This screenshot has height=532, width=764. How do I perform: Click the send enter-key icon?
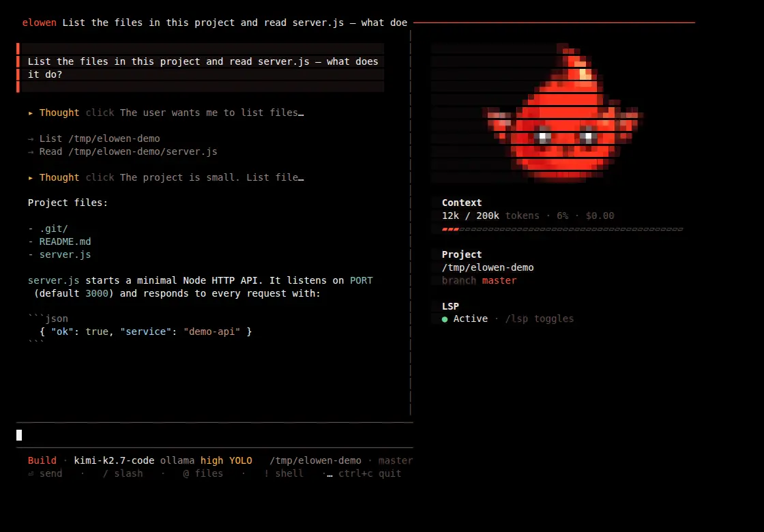click(x=31, y=473)
